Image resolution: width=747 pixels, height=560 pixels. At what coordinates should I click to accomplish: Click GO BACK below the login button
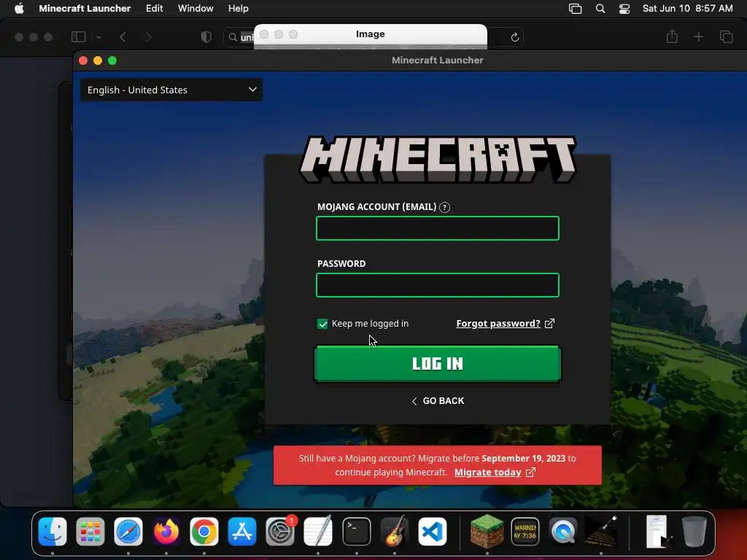tap(438, 401)
